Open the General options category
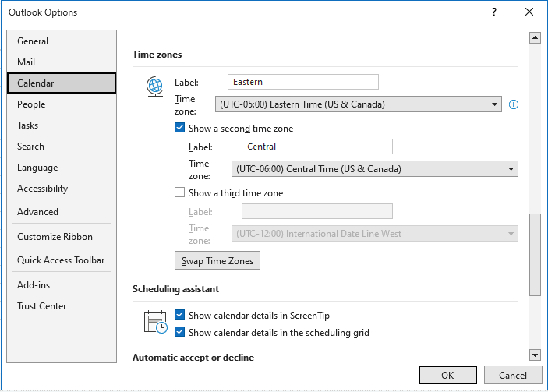The height and width of the screenshot is (392, 548). tap(62, 41)
